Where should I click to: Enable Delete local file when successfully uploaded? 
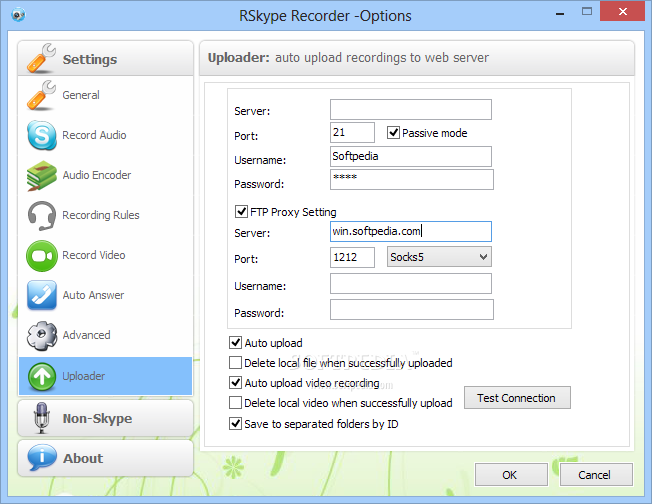[x=235, y=363]
